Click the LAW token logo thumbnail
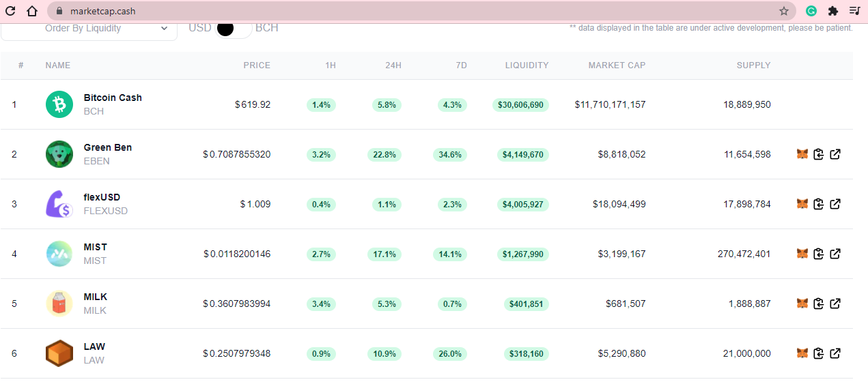The width and height of the screenshot is (868, 384). [x=59, y=353]
